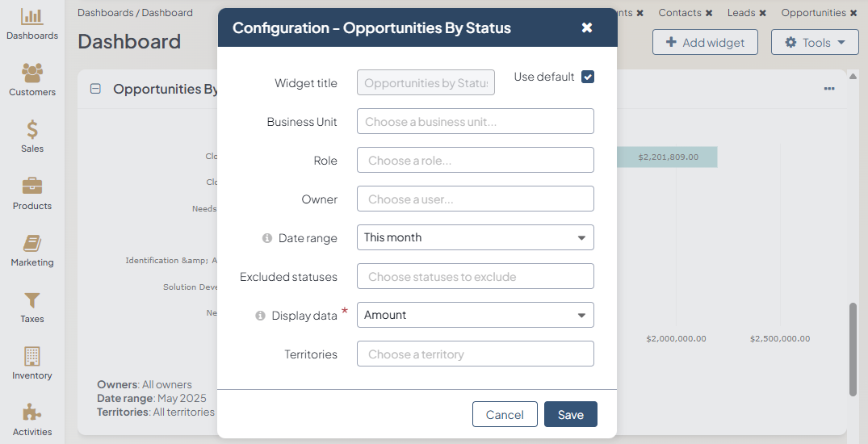Switch to the Opportunities tab
The width and height of the screenshot is (868, 444).
813,13
